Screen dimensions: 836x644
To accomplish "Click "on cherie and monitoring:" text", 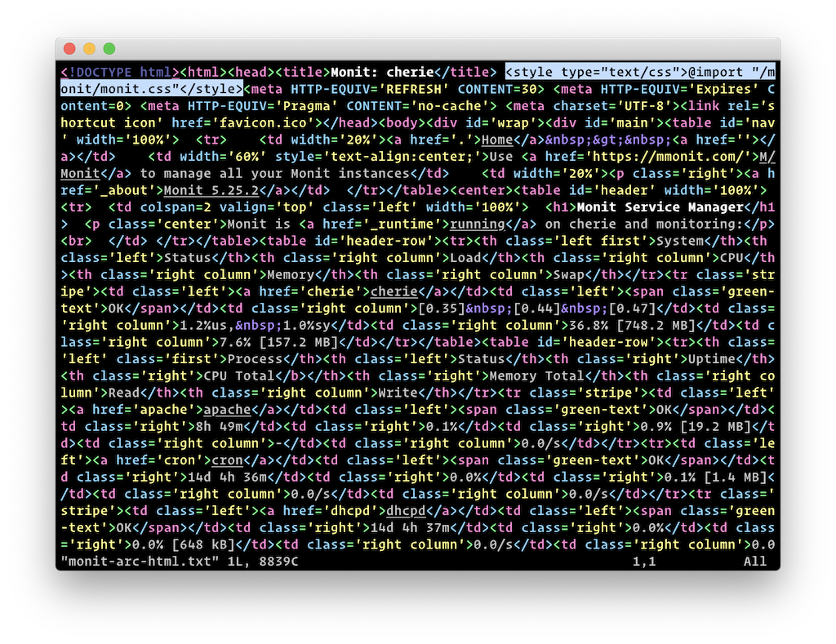I will [645, 224].
